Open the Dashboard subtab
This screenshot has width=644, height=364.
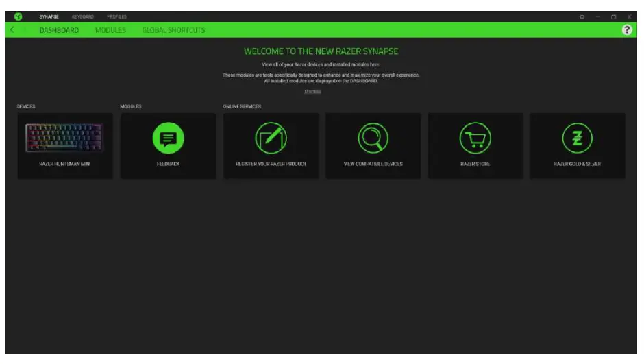(59, 30)
